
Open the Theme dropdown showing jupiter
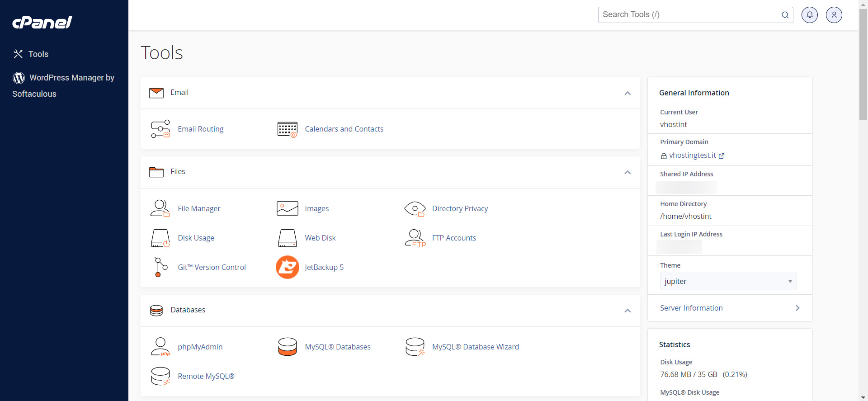click(728, 281)
